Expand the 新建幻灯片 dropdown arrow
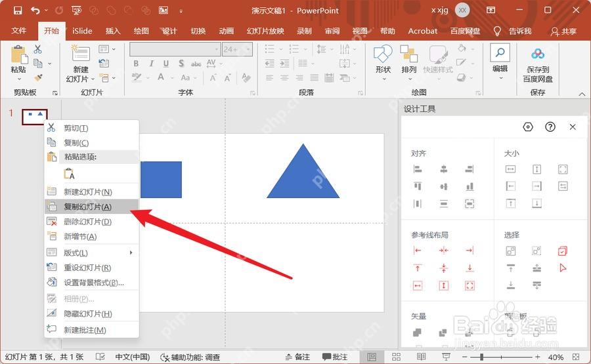The height and width of the screenshot is (364, 591). click(x=93, y=79)
